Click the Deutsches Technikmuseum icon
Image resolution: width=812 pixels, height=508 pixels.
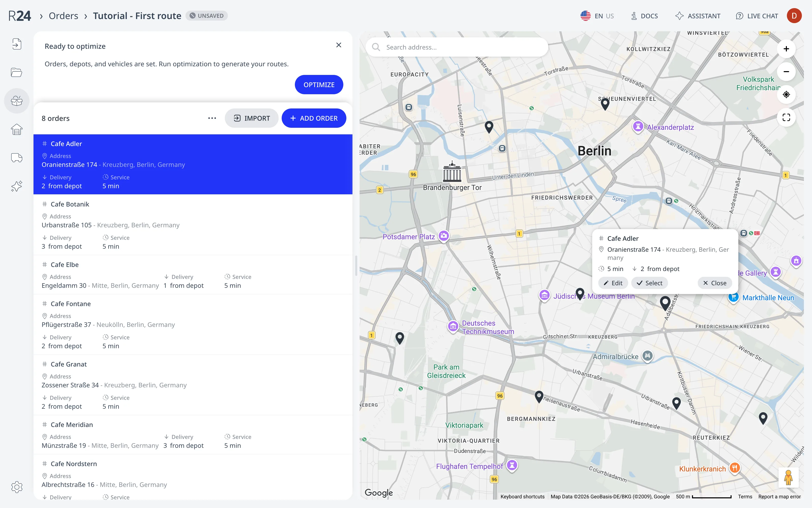[453, 326]
